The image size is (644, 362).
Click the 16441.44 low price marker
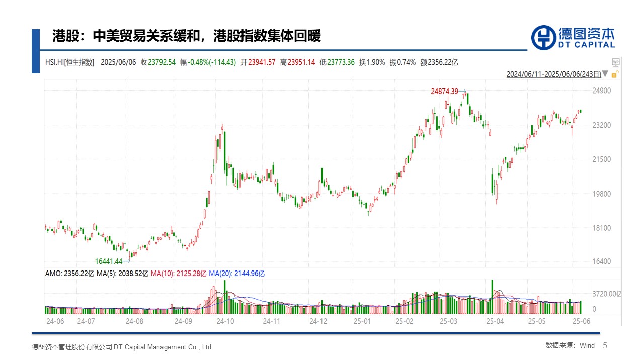point(109,261)
